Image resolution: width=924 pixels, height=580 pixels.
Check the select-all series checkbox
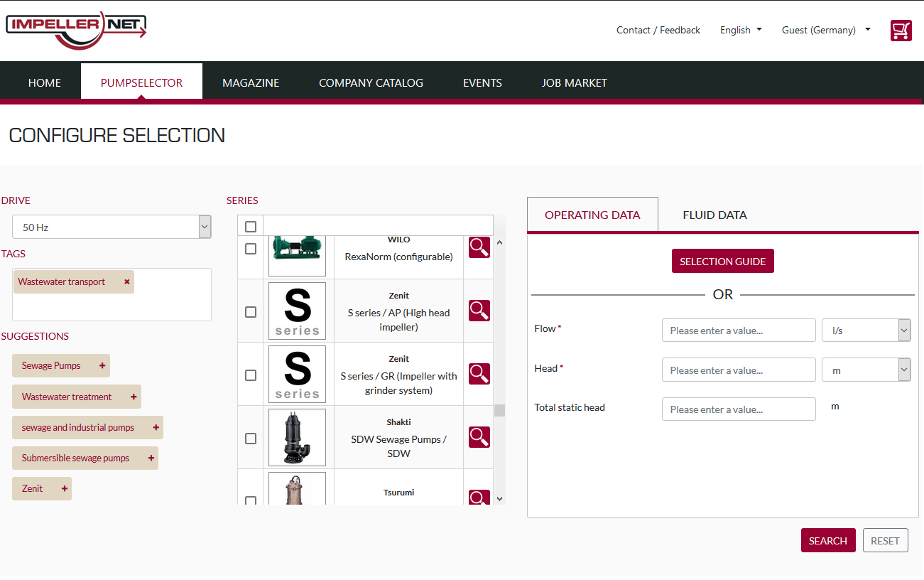coord(251,227)
